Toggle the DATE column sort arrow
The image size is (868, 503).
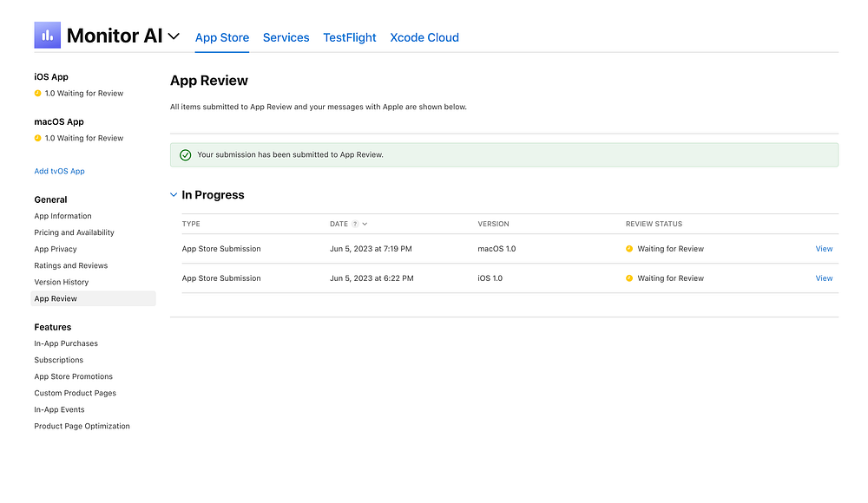click(365, 224)
